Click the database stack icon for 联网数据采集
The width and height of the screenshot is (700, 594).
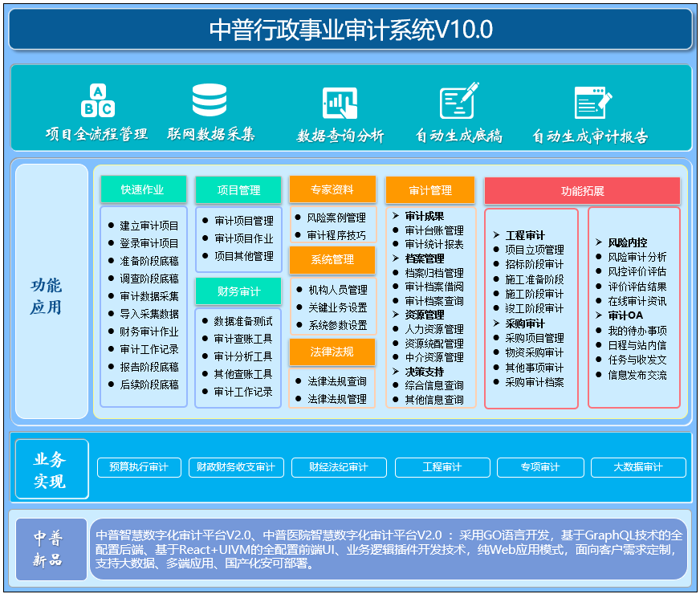[x=210, y=100]
